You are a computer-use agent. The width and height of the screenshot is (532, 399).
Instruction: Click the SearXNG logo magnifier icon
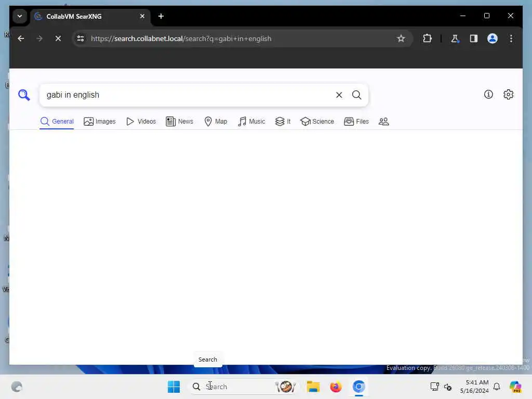pos(24,95)
